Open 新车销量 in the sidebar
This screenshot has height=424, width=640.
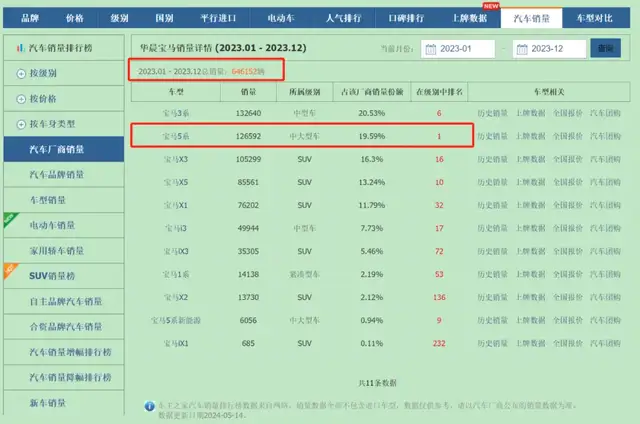(48, 403)
